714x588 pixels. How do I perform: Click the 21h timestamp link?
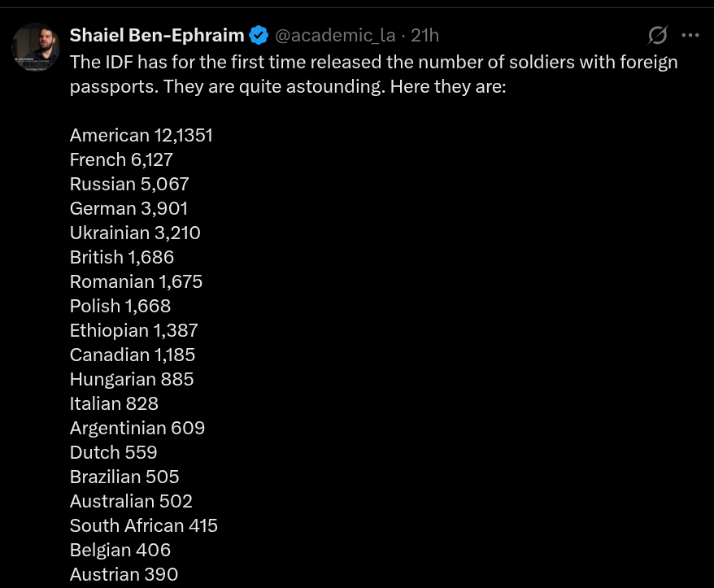point(425,35)
